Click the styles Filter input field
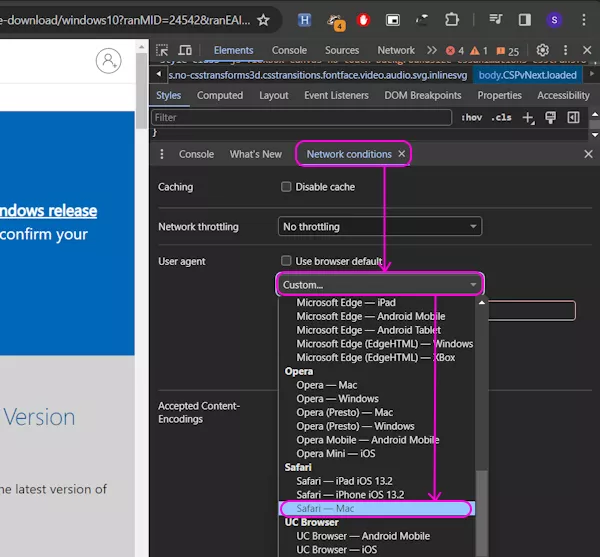Viewport: 600px width, 557px height. coord(300,117)
